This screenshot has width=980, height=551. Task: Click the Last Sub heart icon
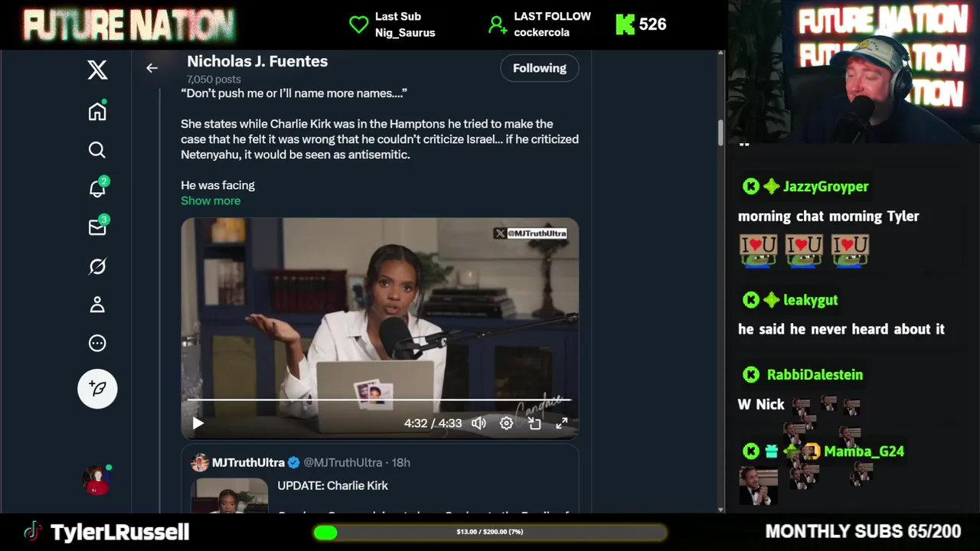click(359, 24)
